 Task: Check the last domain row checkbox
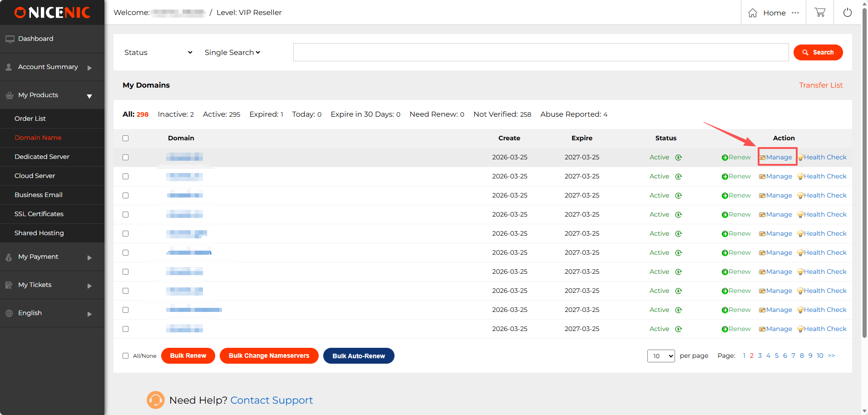(x=126, y=329)
